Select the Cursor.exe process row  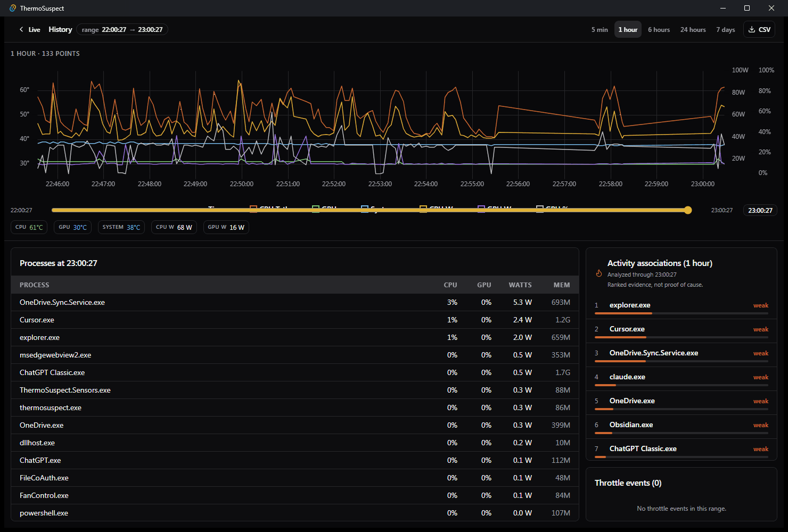pos(295,320)
